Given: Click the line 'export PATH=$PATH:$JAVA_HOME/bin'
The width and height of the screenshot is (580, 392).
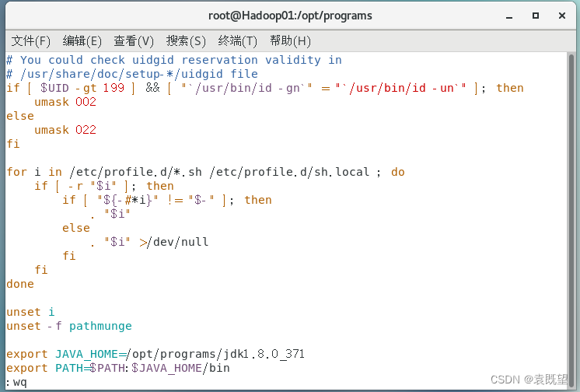Looking at the screenshot, I should pos(118,368).
